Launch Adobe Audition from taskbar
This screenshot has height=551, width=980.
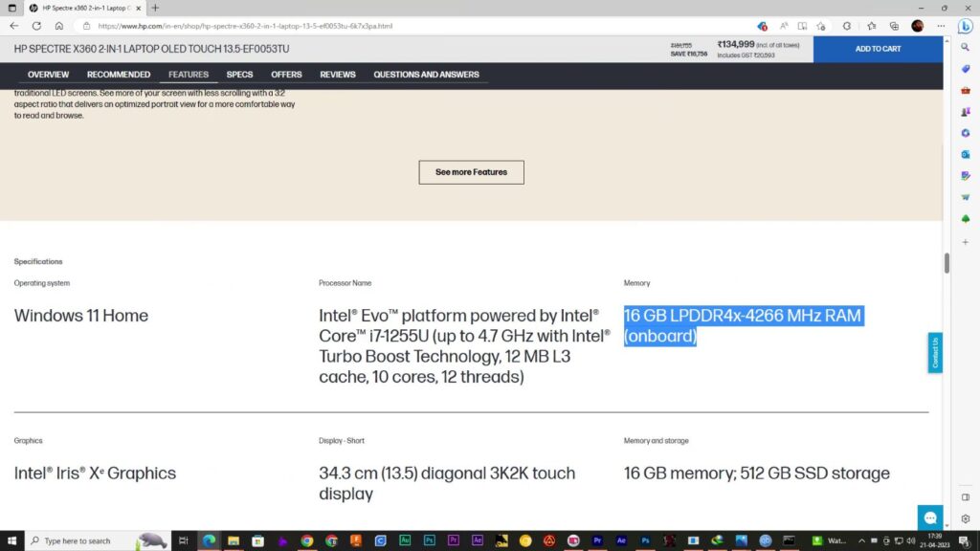click(405, 540)
